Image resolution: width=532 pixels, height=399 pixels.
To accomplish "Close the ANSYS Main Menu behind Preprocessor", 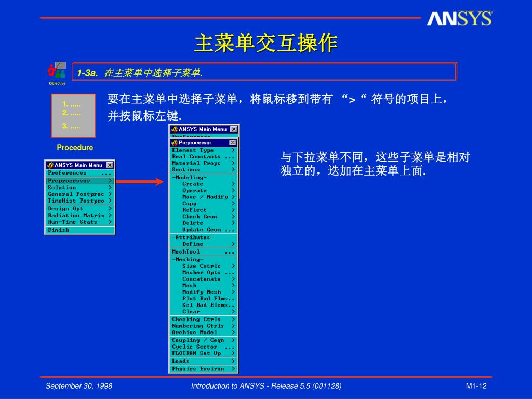I will click(x=233, y=129).
